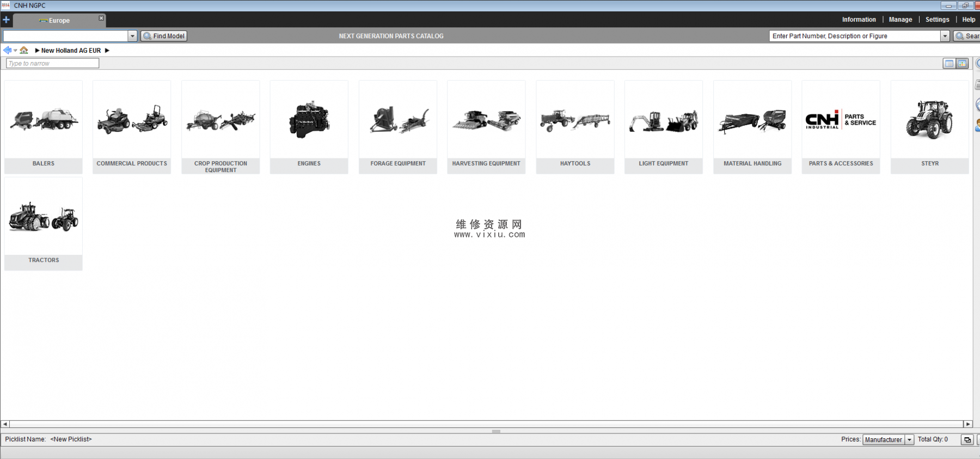Click the BALERS label
Viewport: 980px width, 459px height.
pyautogui.click(x=44, y=163)
